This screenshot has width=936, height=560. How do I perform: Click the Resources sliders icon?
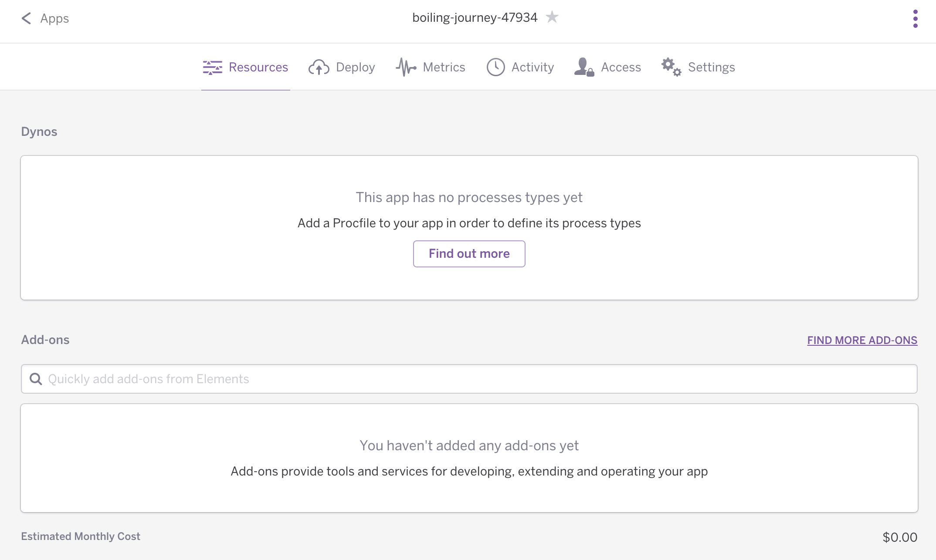coord(213,67)
